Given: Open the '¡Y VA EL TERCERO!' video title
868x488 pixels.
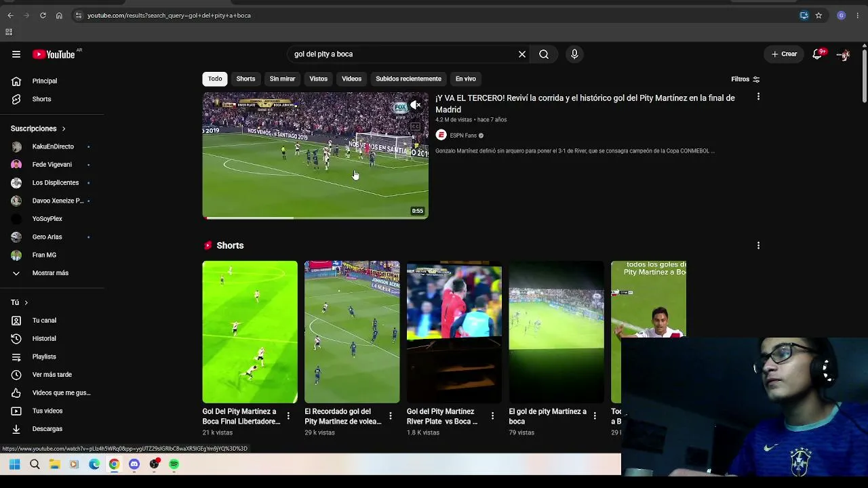Looking at the screenshot, I should point(585,104).
